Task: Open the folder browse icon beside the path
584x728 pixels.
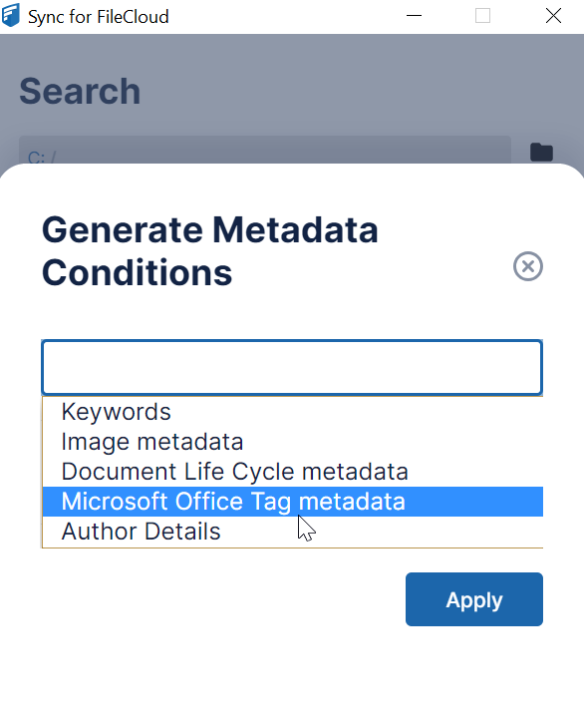Action: (x=541, y=152)
